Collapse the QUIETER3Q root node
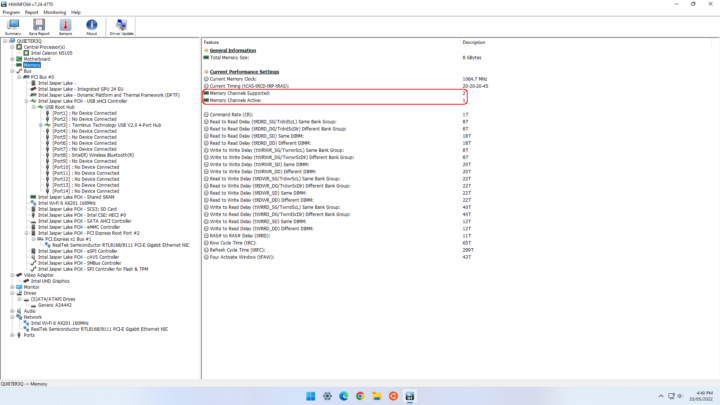Screen dimensions: 720x405 [5, 41]
